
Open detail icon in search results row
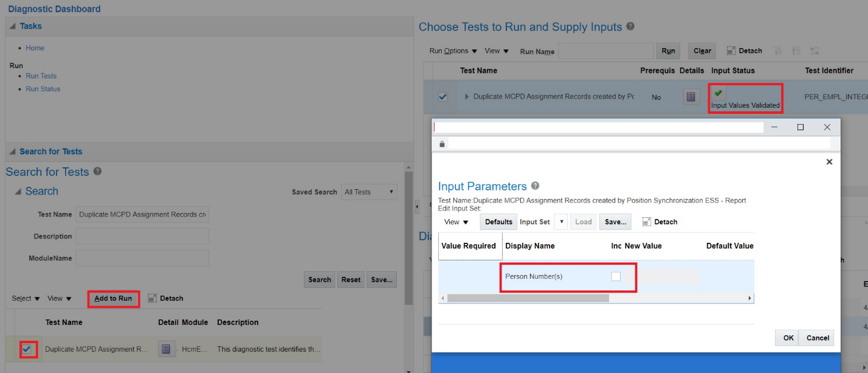pos(166,349)
